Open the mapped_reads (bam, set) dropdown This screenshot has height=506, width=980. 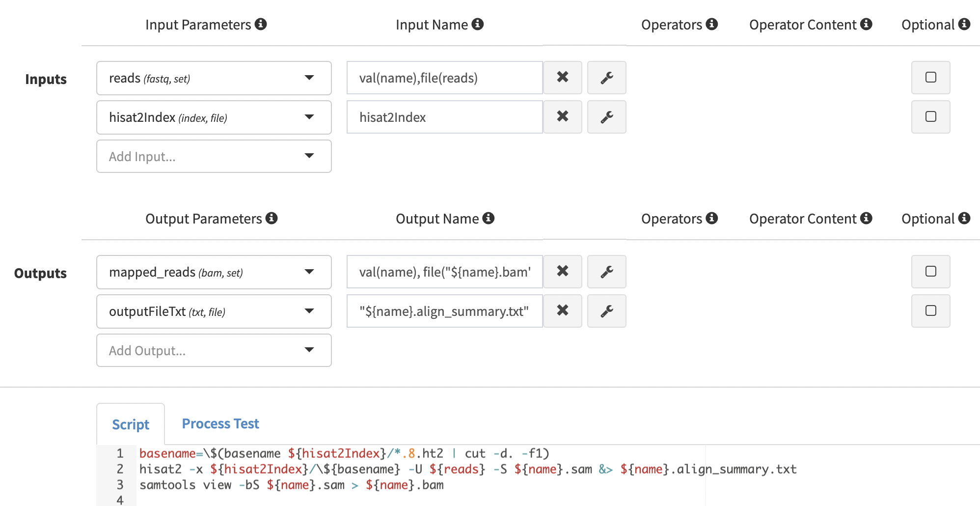[214, 272]
